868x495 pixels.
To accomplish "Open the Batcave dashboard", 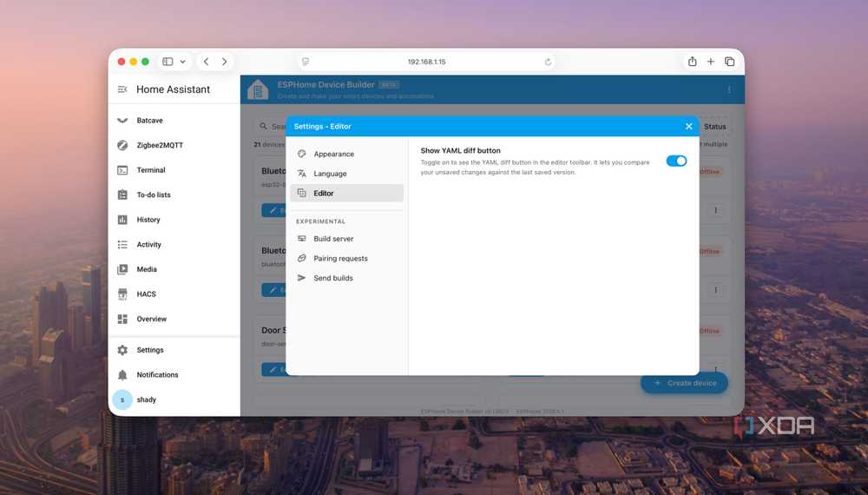I will (x=174, y=121).
